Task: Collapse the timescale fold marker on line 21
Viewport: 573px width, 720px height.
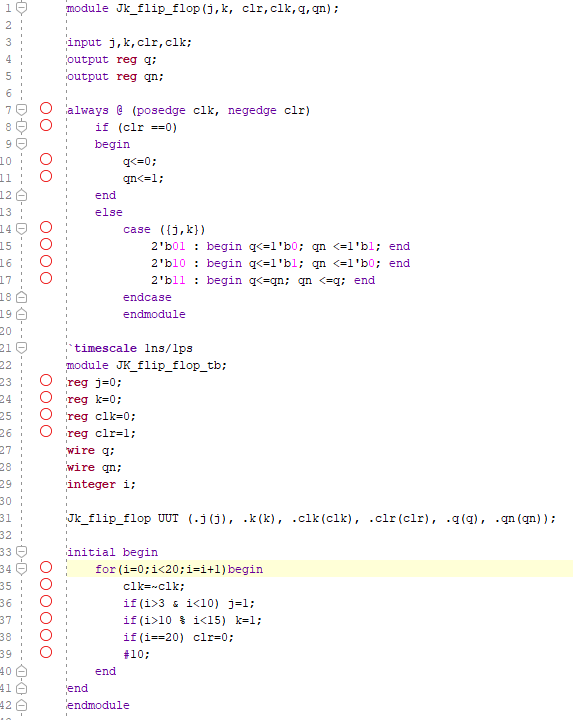Action: pyautogui.click(x=22, y=348)
